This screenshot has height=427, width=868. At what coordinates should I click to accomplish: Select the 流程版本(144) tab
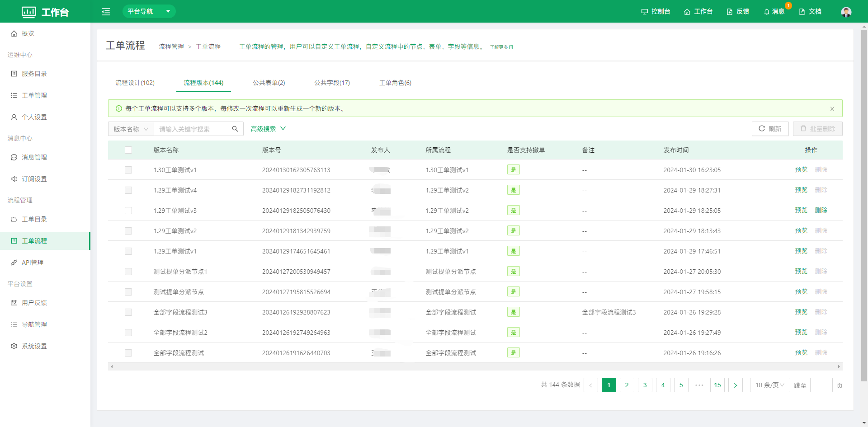[203, 83]
